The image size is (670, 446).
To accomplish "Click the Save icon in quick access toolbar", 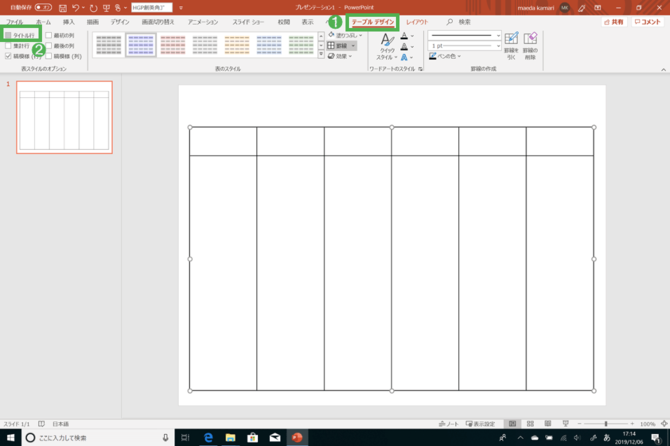I will point(63,8).
